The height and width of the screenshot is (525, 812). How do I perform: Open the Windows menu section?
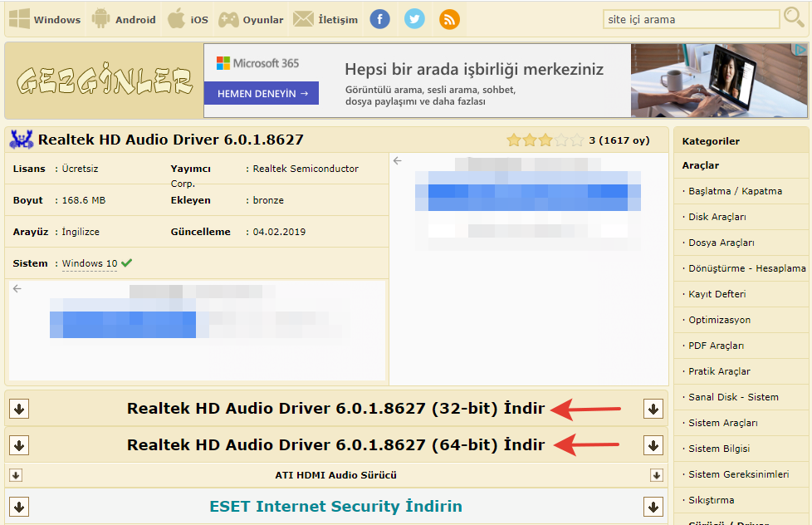pos(45,19)
